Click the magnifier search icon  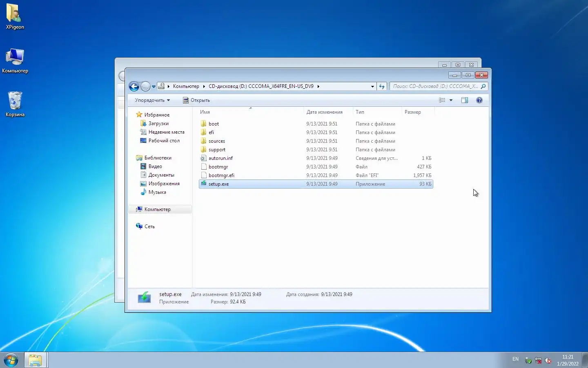pos(483,86)
